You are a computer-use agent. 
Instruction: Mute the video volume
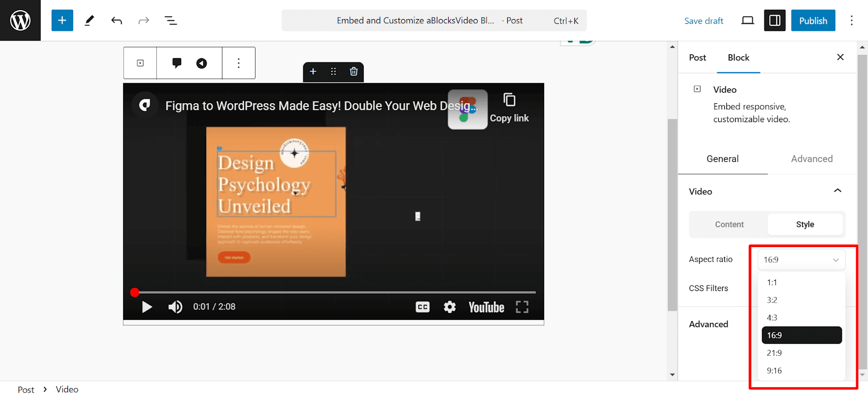click(x=175, y=307)
